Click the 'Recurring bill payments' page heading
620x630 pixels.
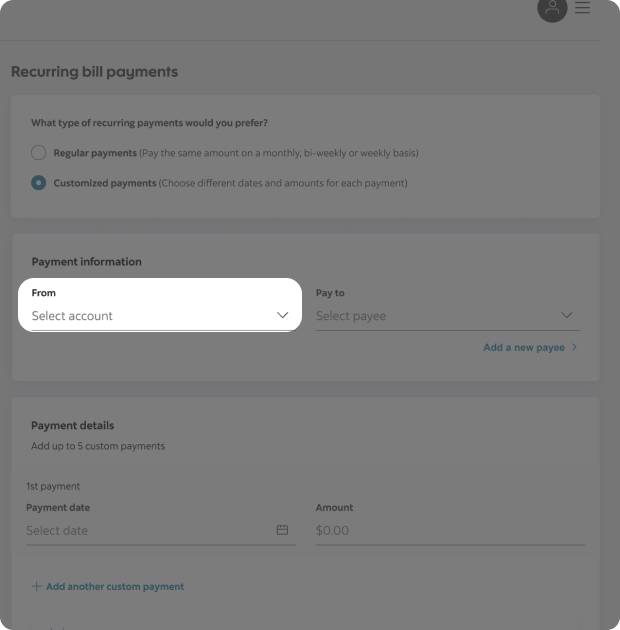coord(94,72)
